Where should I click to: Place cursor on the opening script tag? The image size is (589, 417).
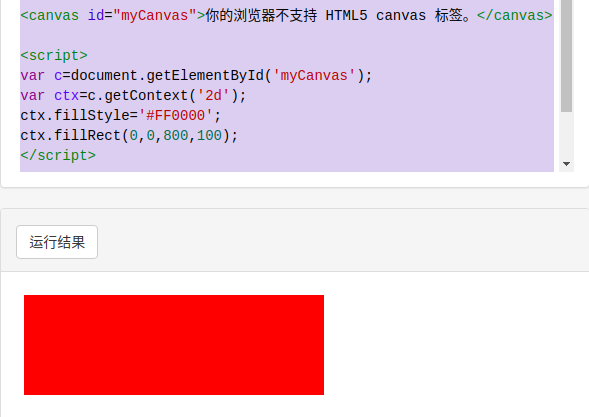[54, 56]
